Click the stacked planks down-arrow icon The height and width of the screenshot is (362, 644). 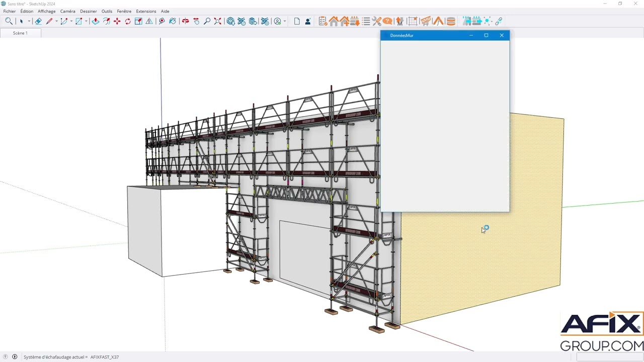click(x=355, y=21)
